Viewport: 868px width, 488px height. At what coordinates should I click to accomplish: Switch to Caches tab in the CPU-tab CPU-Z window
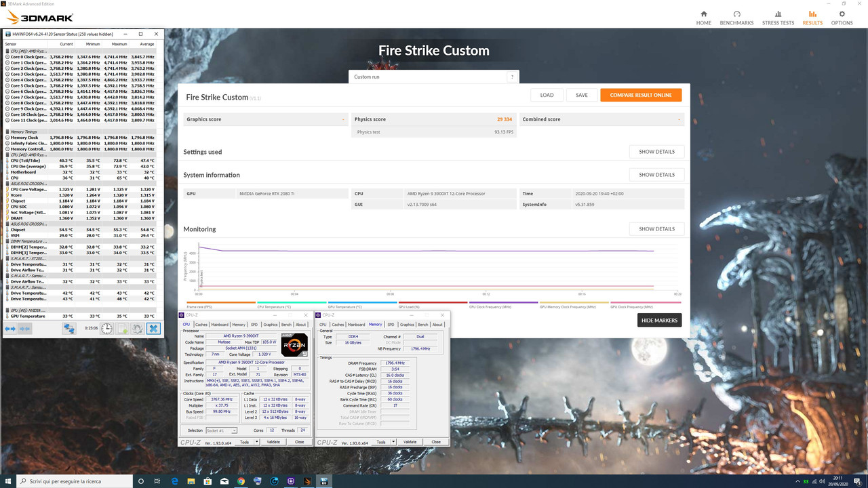[x=201, y=325]
